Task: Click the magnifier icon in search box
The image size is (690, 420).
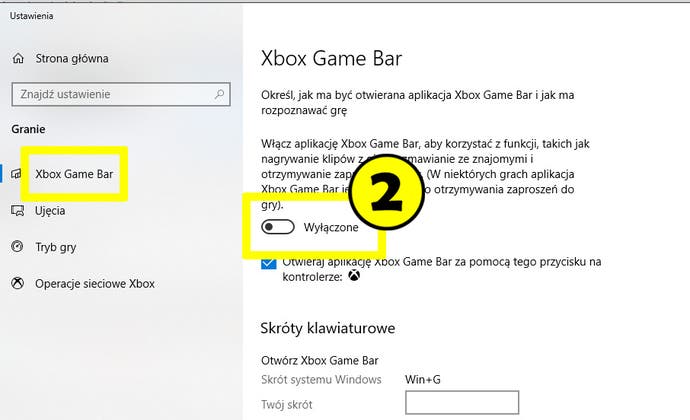Action: click(x=219, y=94)
